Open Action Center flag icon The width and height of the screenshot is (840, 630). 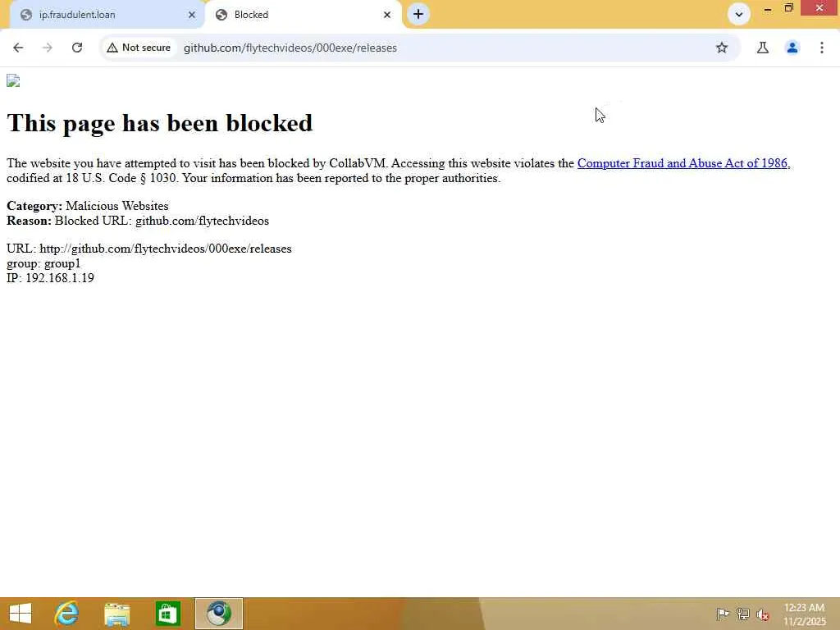point(722,614)
